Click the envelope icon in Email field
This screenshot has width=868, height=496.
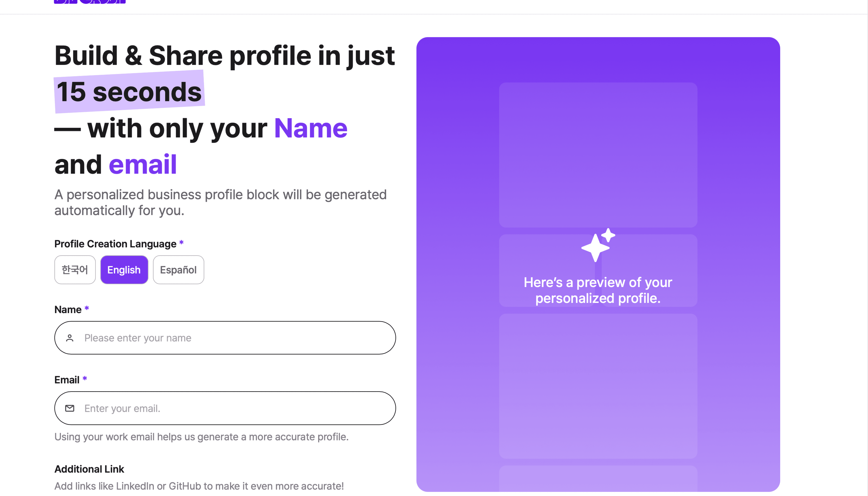click(70, 408)
